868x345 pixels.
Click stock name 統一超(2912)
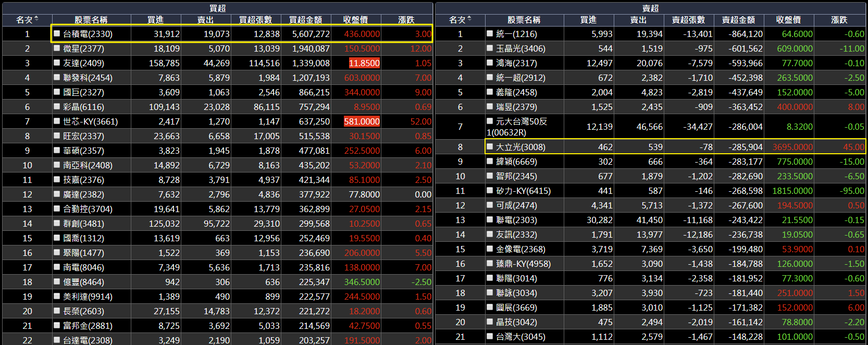coord(520,78)
